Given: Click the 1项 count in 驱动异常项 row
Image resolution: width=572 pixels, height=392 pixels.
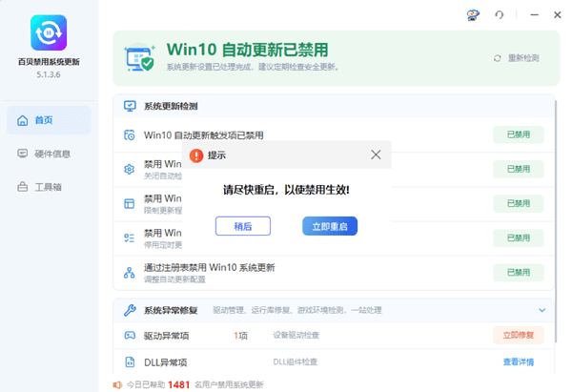Looking at the screenshot, I should tap(240, 336).
